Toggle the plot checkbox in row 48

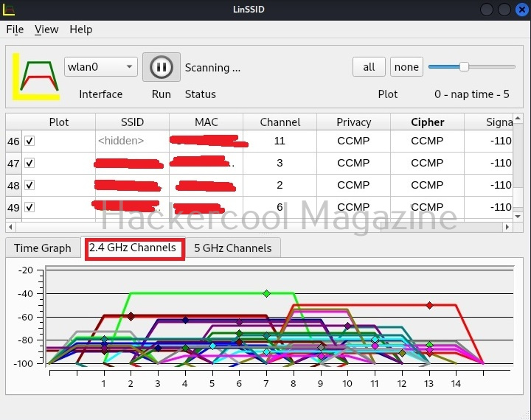click(29, 185)
